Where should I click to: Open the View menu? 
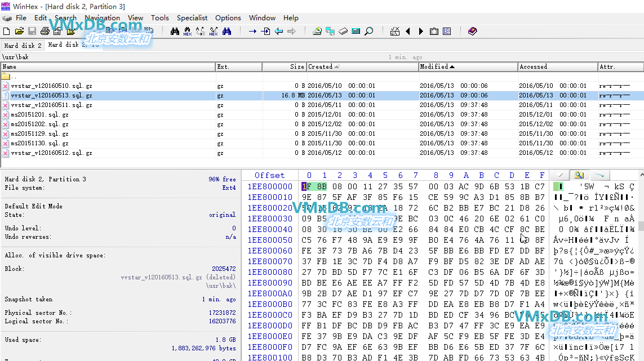[135, 17]
